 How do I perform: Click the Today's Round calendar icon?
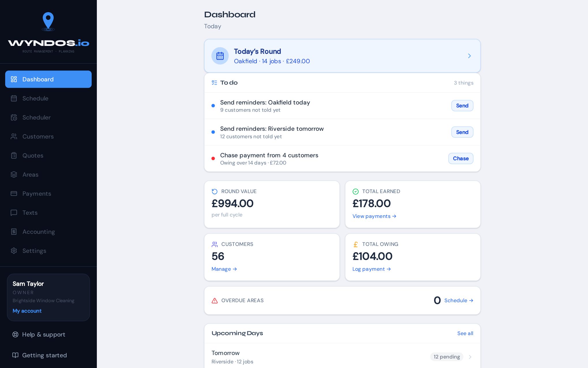(x=220, y=56)
